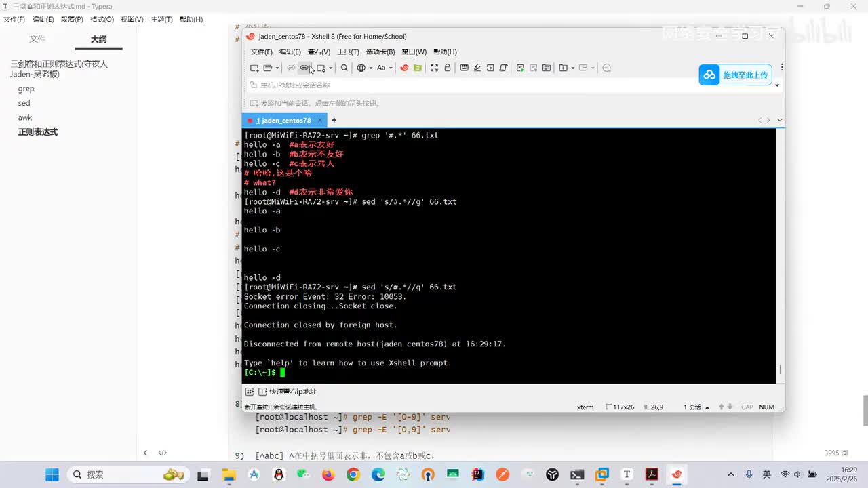Screen dimensions: 868x488
Task: Click the Find magnifier icon in Xshell toolbar
Action: (344, 68)
